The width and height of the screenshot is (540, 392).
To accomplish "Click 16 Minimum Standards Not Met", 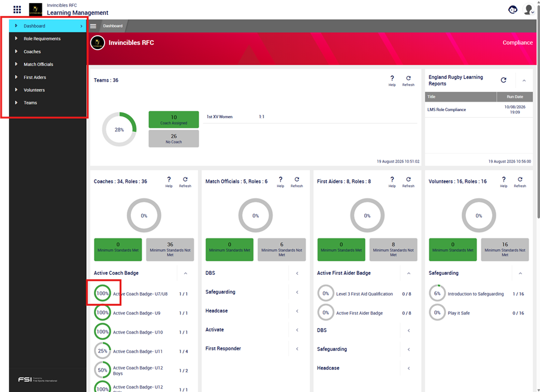I will point(505,250).
